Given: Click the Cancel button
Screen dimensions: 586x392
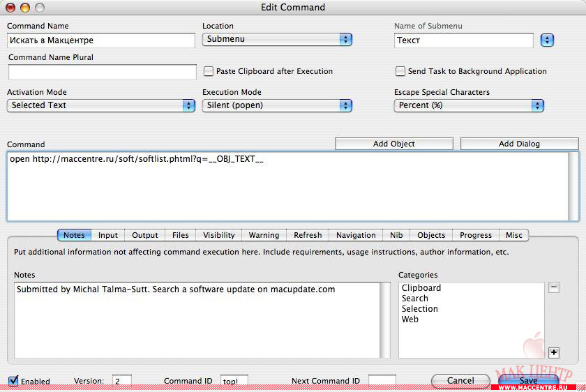Looking at the screenshot, I should [x=460, y=380].
